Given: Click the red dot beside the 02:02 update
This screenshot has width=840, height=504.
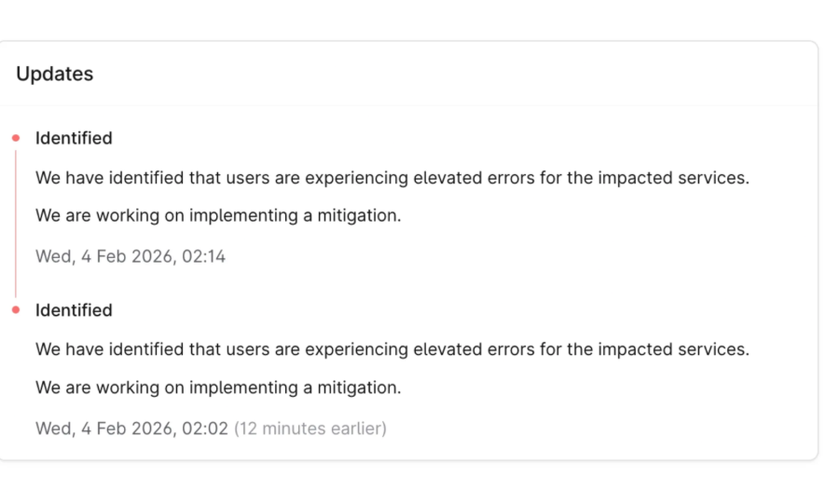Looking at the screenshot, I should click(16, 310).
